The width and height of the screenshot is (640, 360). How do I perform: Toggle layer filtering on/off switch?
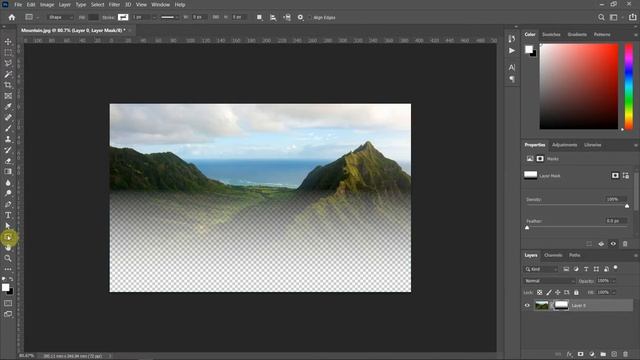[x=616, y=268]
